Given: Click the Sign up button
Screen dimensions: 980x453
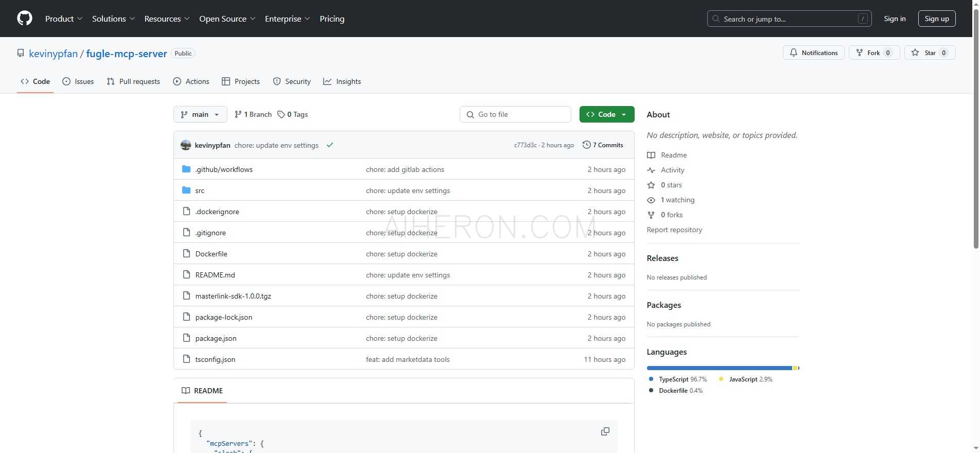Looking at the screenshot, I should point(937,19).
